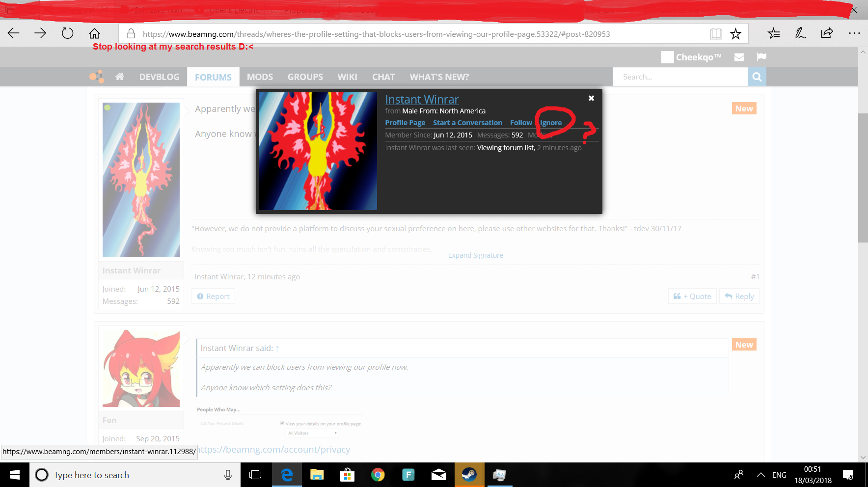Open Edge reading view icon

(716, 34)
